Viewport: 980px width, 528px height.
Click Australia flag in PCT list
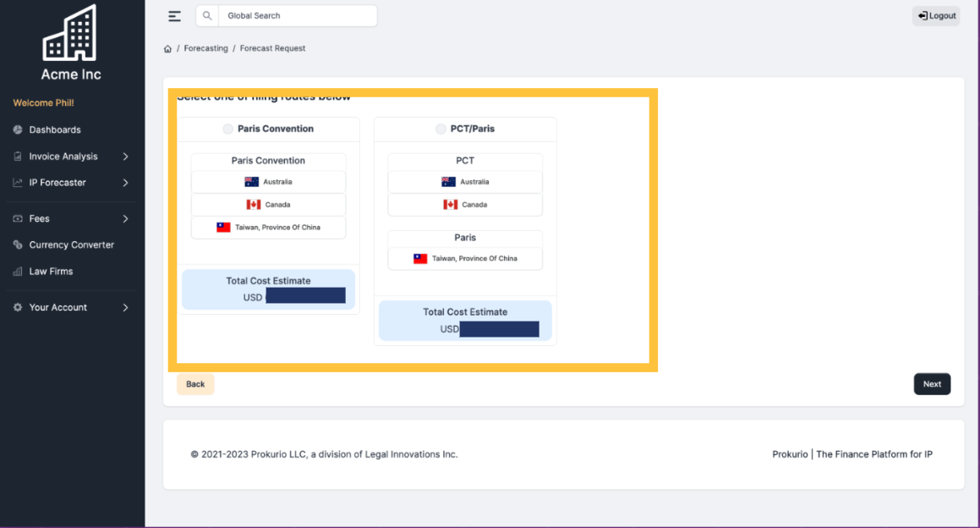(x=448, y=182)
